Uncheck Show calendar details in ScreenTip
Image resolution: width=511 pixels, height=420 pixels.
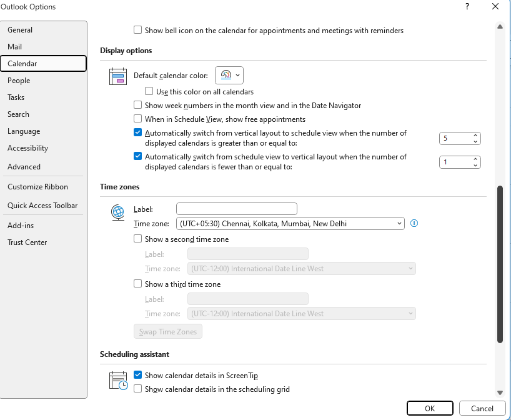(x=138, y=375)
